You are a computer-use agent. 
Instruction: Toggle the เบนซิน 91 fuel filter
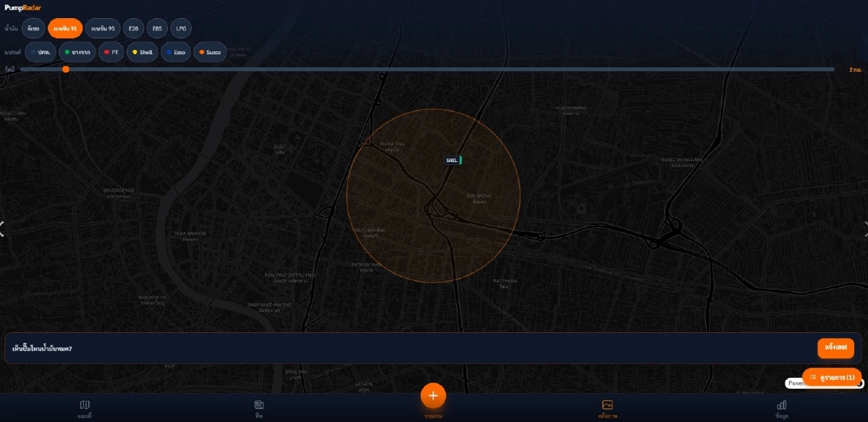click(65, 28)
